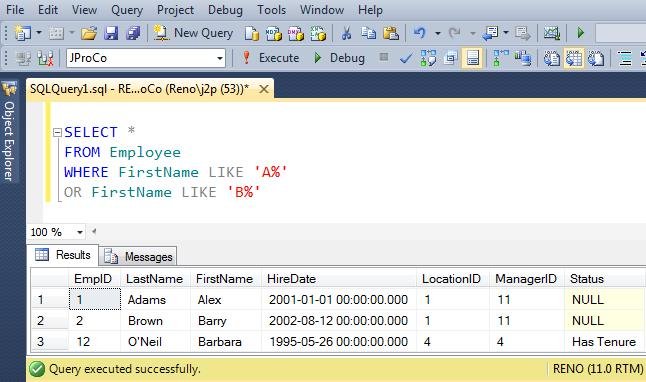Open the Activity Monitor

tap(552, 33)
